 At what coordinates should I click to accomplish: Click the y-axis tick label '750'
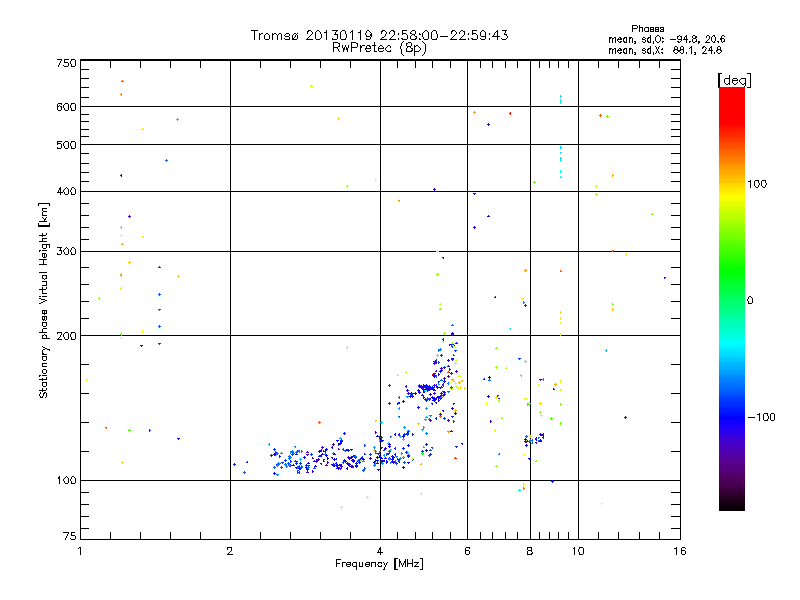[x=66, y=63]
